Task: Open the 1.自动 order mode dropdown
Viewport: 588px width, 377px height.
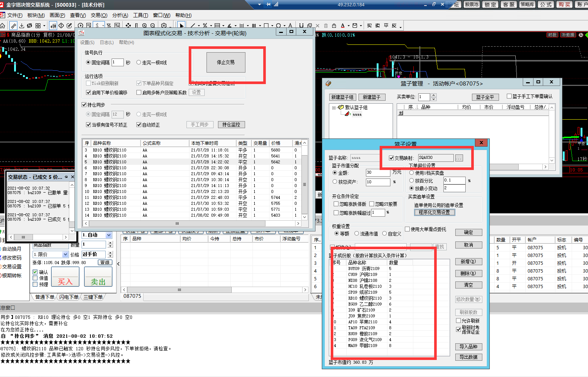Action: click(x=109, y=235)
